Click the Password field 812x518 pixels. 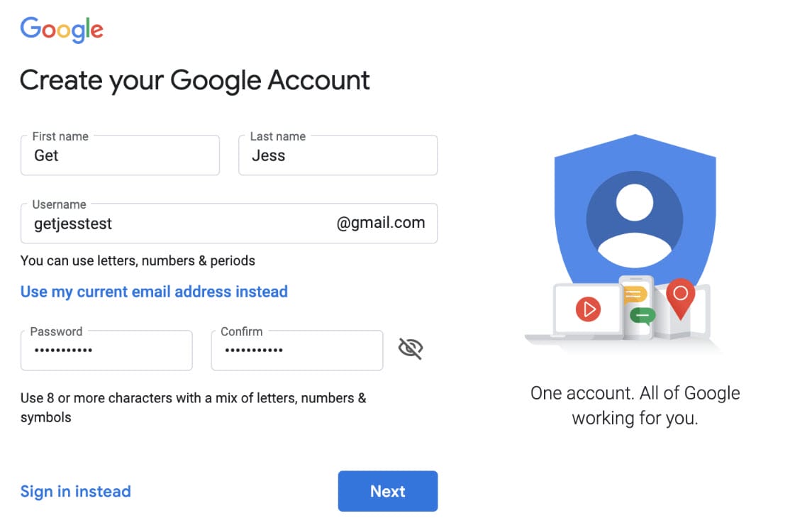[x=106, y=351]
